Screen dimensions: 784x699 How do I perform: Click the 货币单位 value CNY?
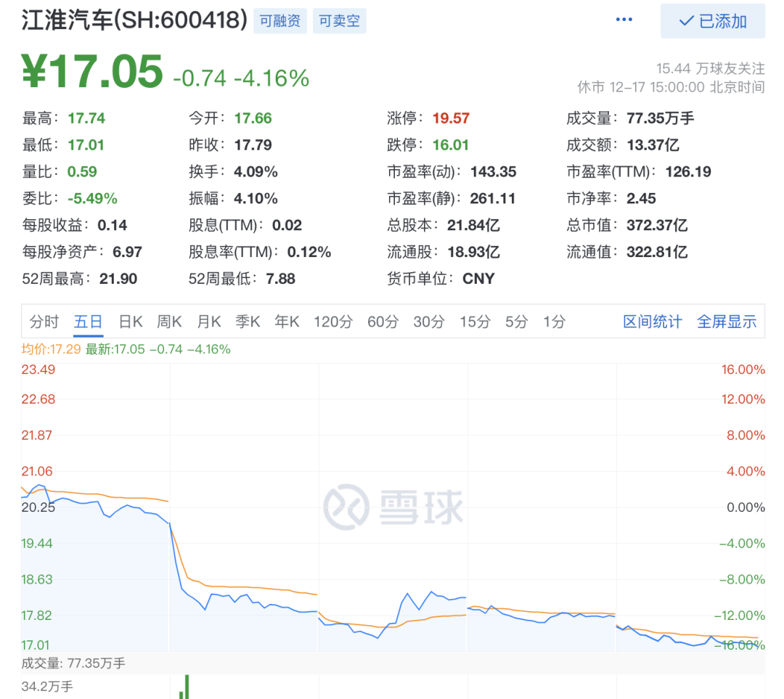[478, 279]
